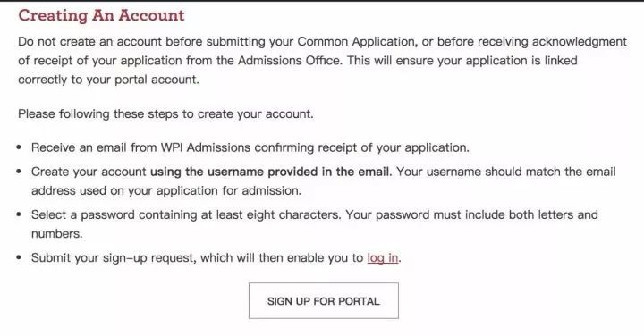
Task: Click bullet marker beside "Select a password"
Action: pyautogui.click(x=19, y=214)
